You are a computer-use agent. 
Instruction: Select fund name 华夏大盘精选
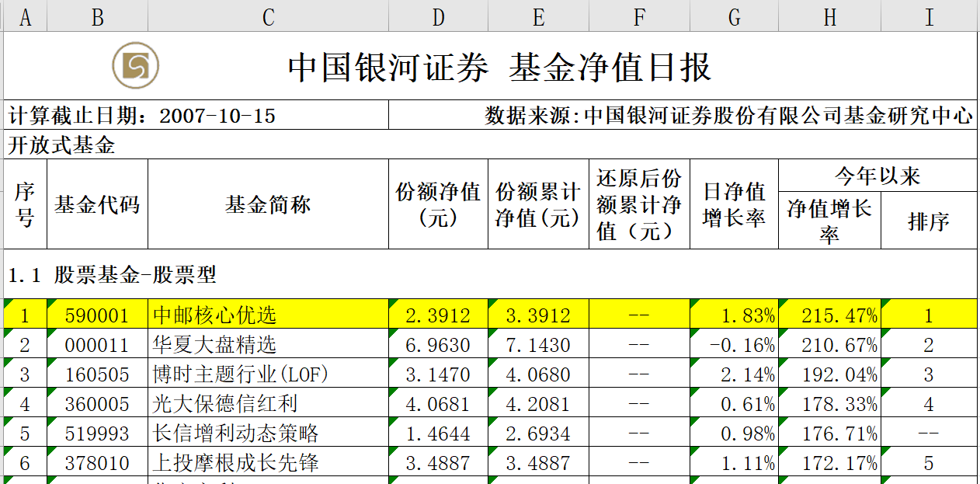pos(268,344)
